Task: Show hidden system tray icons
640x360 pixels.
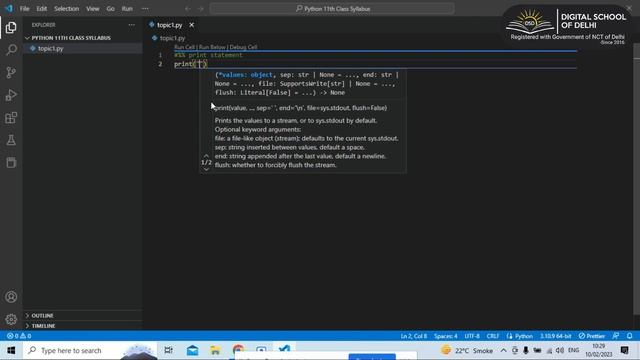Action: pyautogui.click(x=503, y=351)
